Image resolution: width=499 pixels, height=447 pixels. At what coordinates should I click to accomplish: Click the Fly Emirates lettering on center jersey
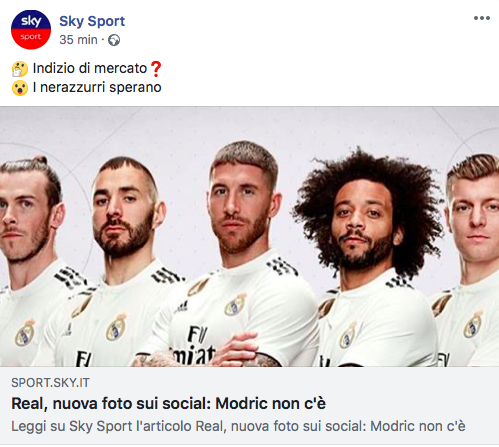coord(196,345)
